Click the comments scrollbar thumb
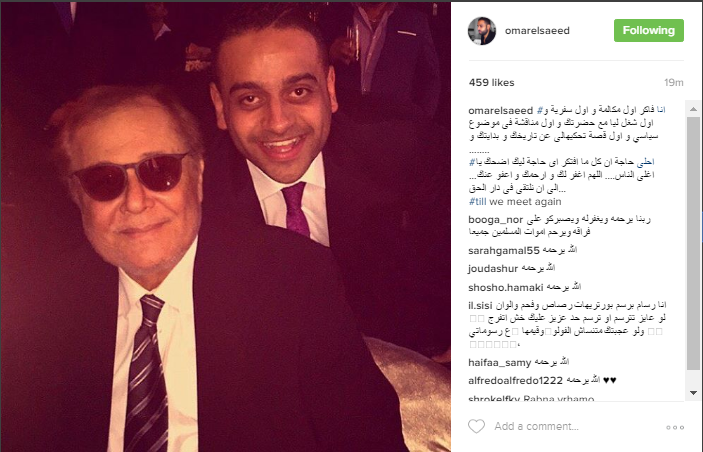 tap(693, 243)
